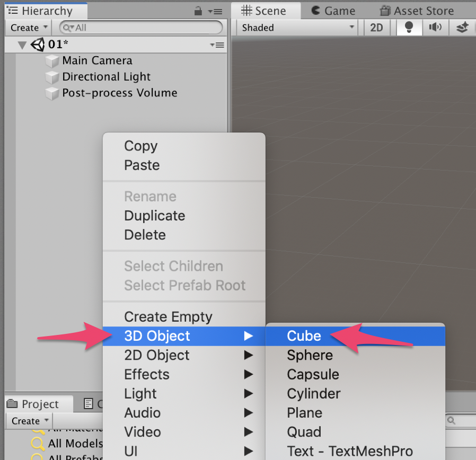
Task: Create a Cylinder from the submenu
Action: (355, 394)
